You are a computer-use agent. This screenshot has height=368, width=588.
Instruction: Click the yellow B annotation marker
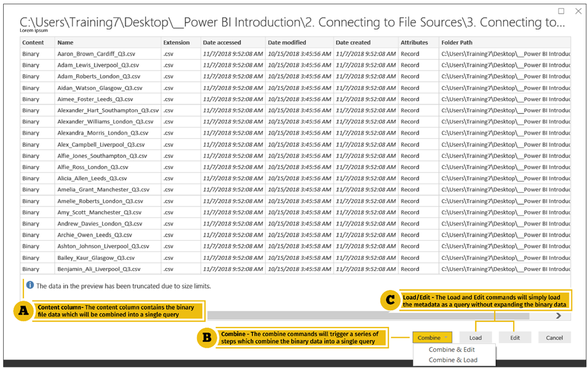point(206,338)
